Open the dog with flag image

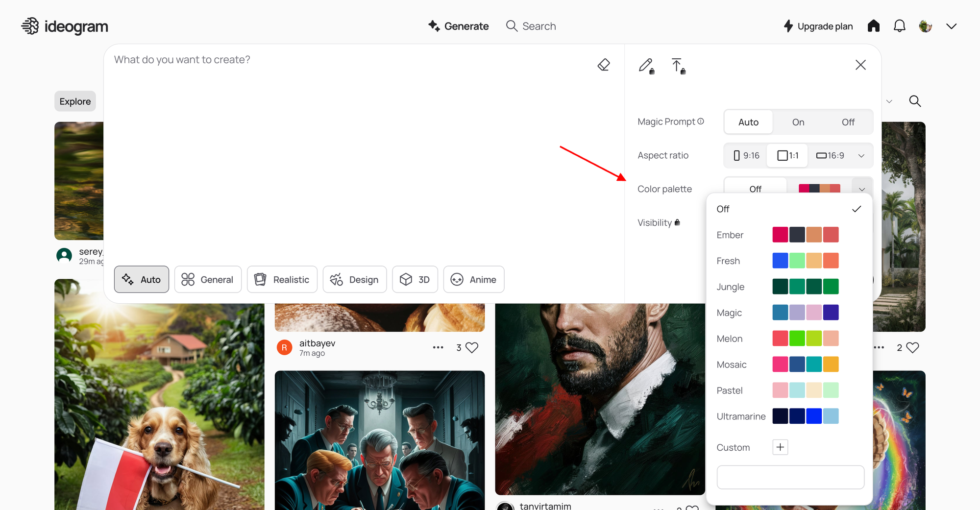click(159, 394)
